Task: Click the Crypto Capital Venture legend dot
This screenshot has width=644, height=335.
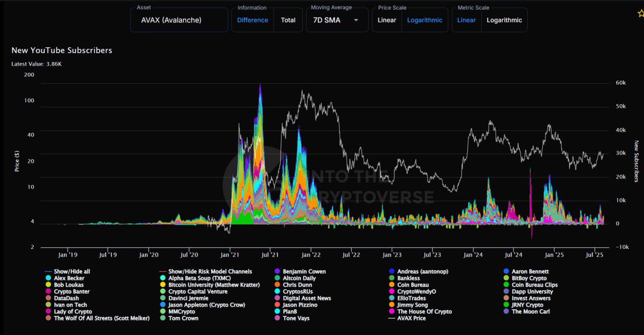Action: (x=163, y=291)
